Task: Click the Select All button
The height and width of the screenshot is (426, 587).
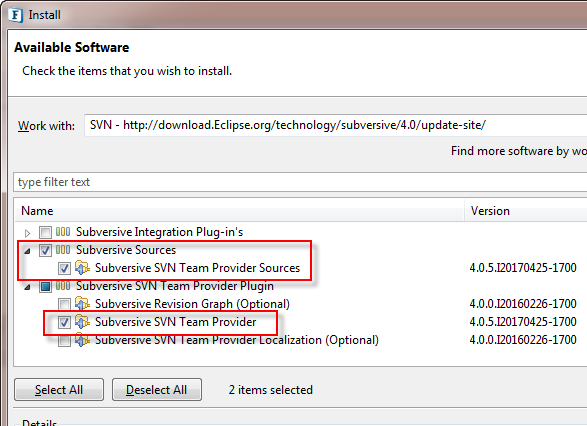Action: point(59,390)
